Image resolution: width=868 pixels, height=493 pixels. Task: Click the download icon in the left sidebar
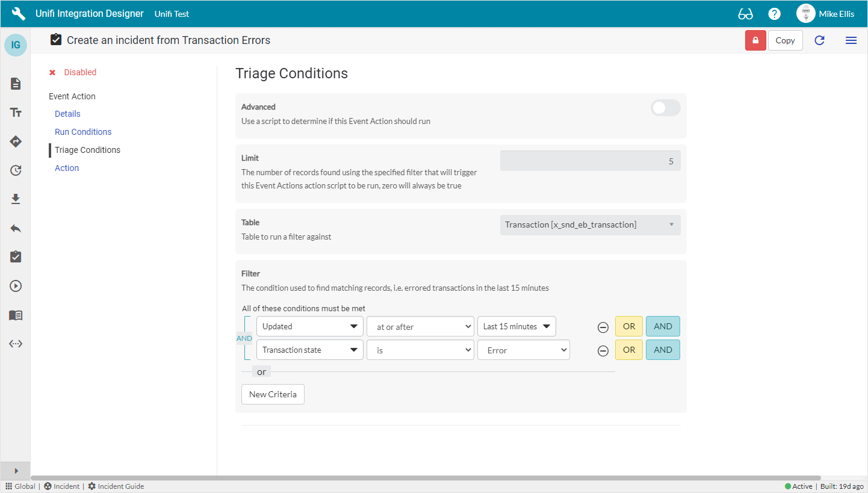[16, 199]
